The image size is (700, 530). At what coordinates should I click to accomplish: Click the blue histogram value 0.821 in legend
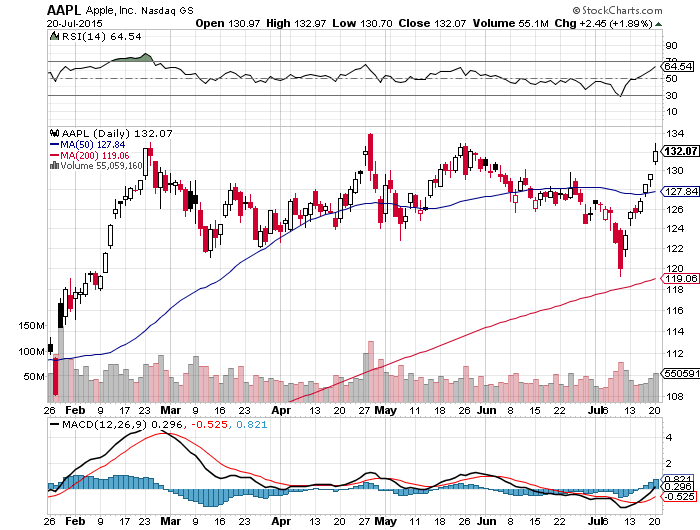coord(251,425)
